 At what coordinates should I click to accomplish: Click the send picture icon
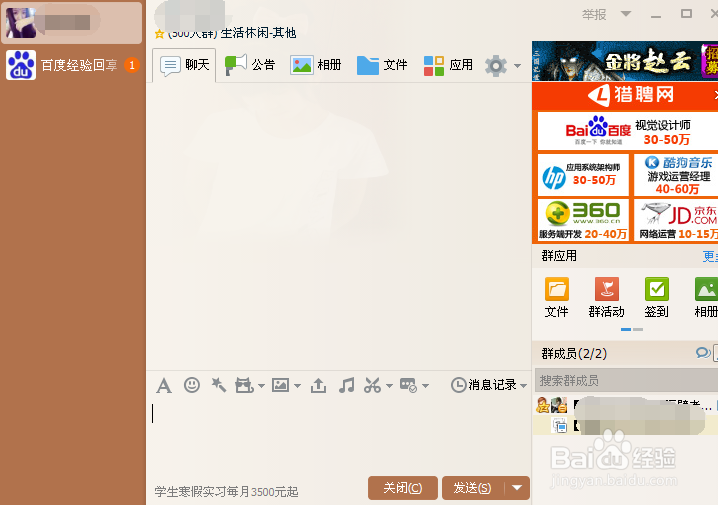[280, 385]
